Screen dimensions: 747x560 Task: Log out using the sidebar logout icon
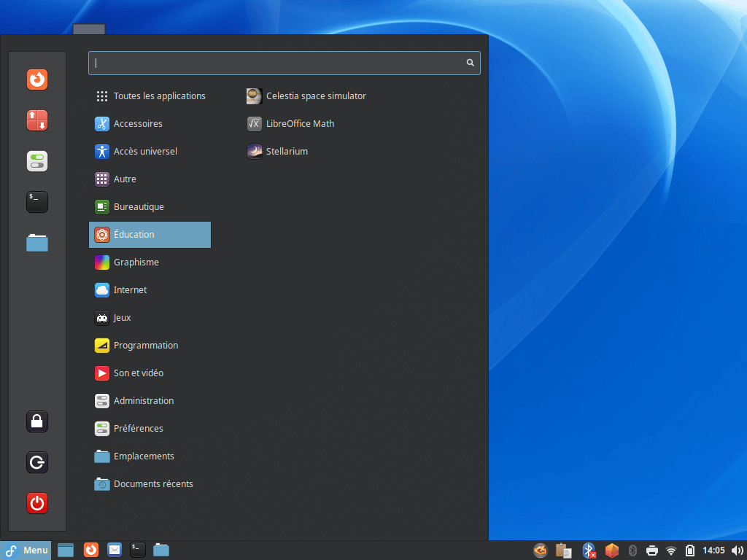[37, 462]
